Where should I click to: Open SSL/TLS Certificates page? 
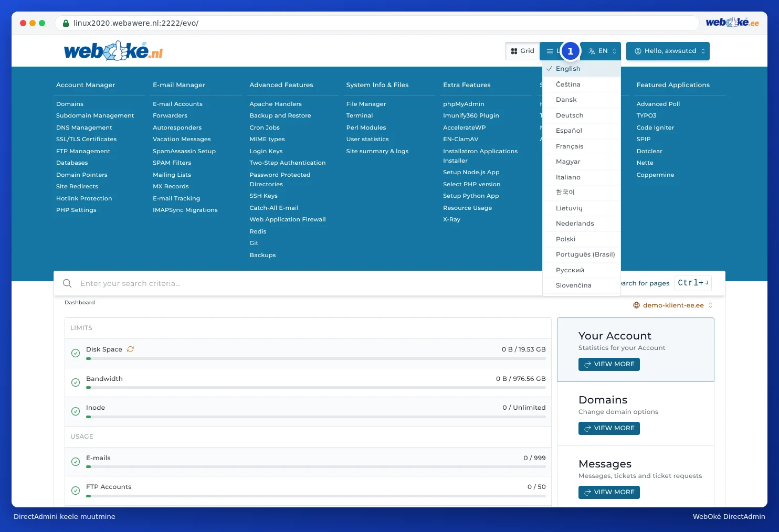click(86, 139)
